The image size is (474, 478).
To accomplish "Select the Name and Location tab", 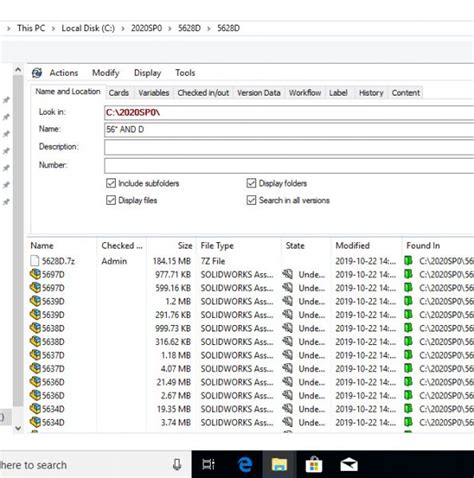I will point(68,91).
